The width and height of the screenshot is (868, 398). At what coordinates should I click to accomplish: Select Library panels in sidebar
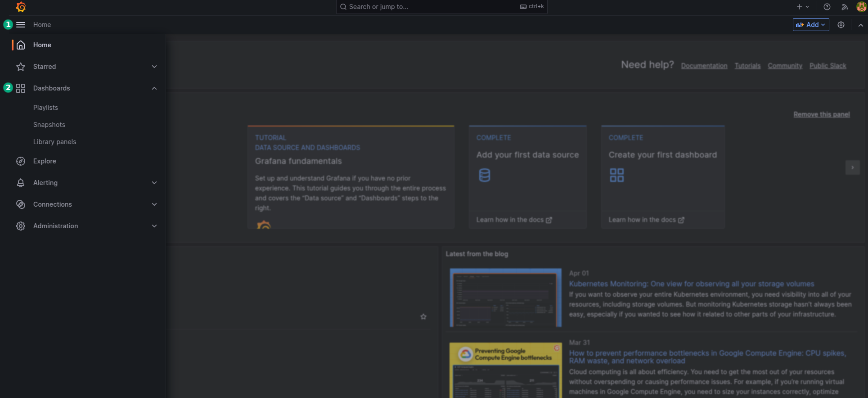tap(54, 142)
